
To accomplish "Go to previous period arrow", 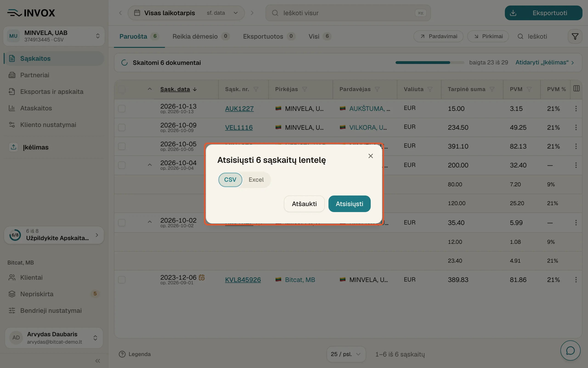I will [120, 13].
